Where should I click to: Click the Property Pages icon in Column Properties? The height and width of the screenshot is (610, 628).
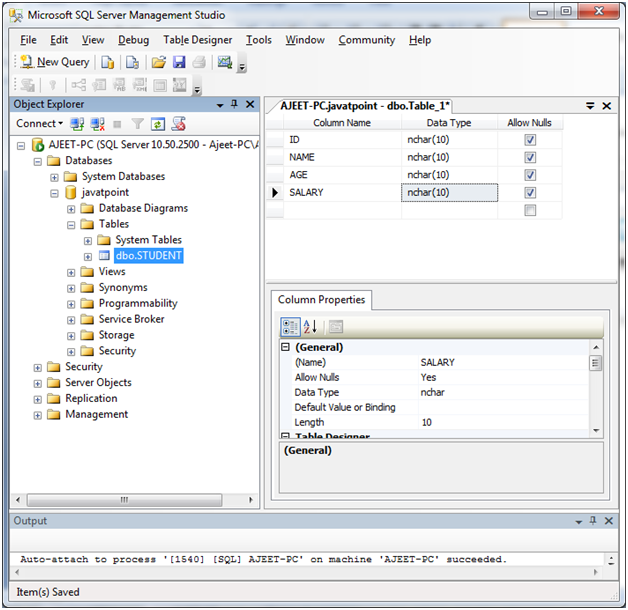point(336,327)
